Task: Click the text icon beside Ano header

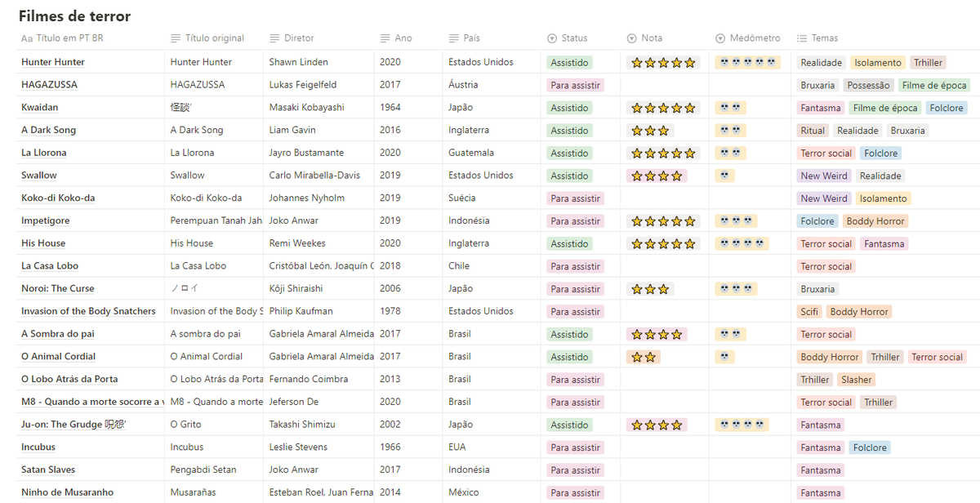Action: coord(385,38)
